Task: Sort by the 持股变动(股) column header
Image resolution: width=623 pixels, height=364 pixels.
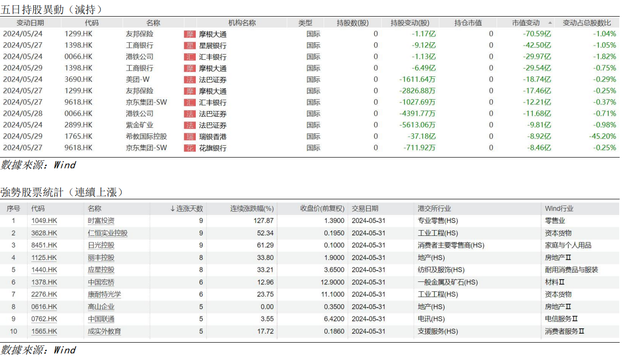Action: pyautogui.click(x=410, y=23)
